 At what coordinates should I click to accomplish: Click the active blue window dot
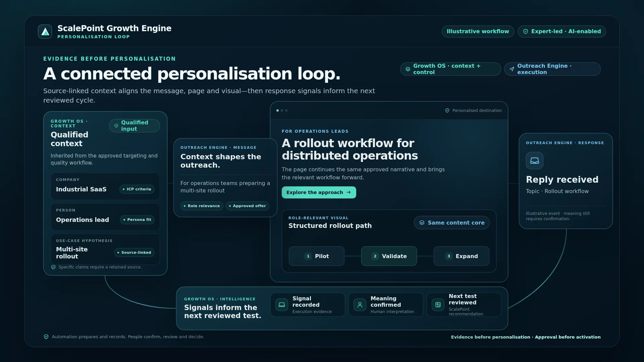(x=277, y=110)
